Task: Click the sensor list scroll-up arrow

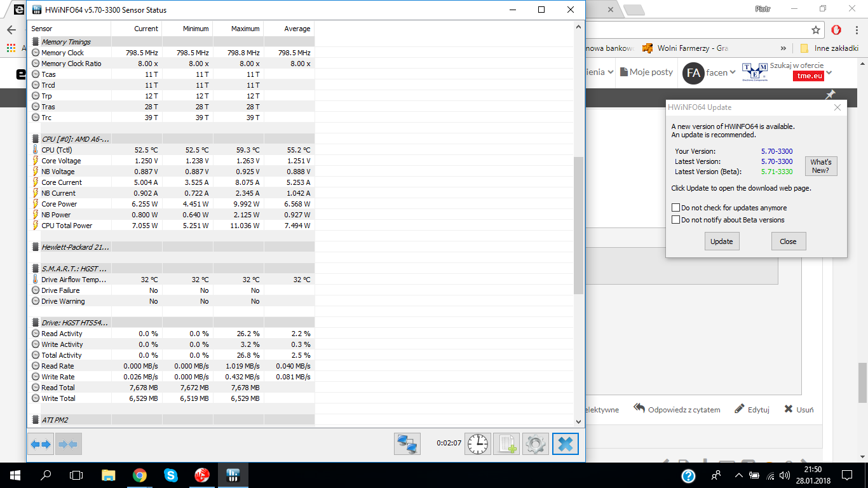Action: 578,27
